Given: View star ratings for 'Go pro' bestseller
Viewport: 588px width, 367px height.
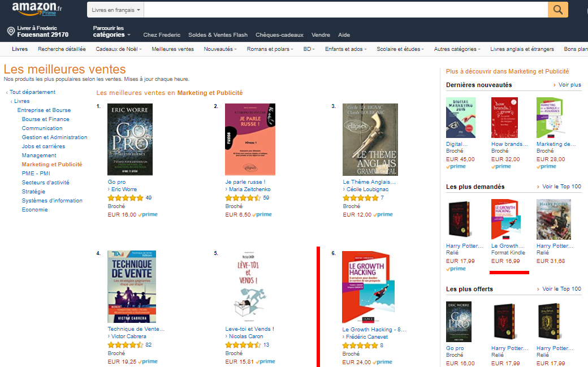Looking at the screenshot, I should pos(126,198).
